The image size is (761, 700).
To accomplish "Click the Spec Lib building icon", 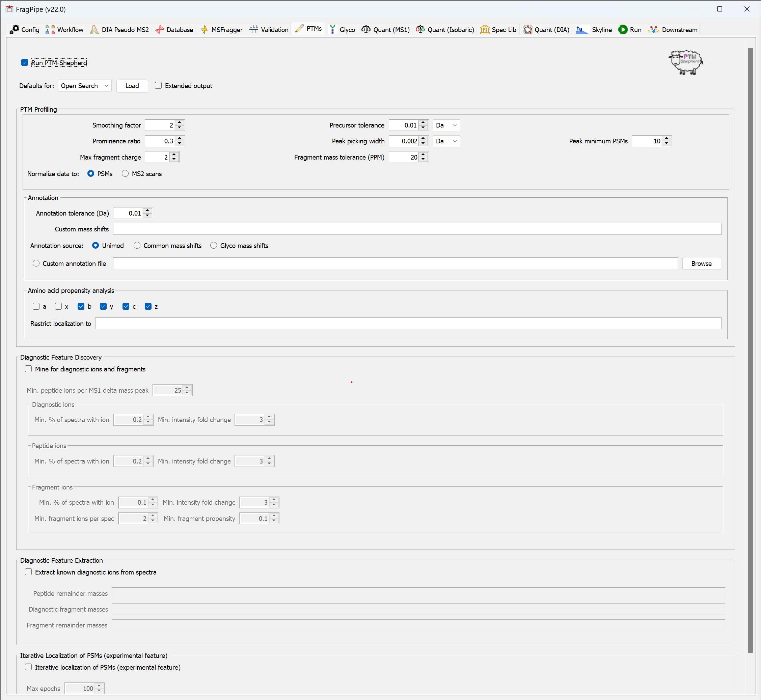I will point(485,30).
